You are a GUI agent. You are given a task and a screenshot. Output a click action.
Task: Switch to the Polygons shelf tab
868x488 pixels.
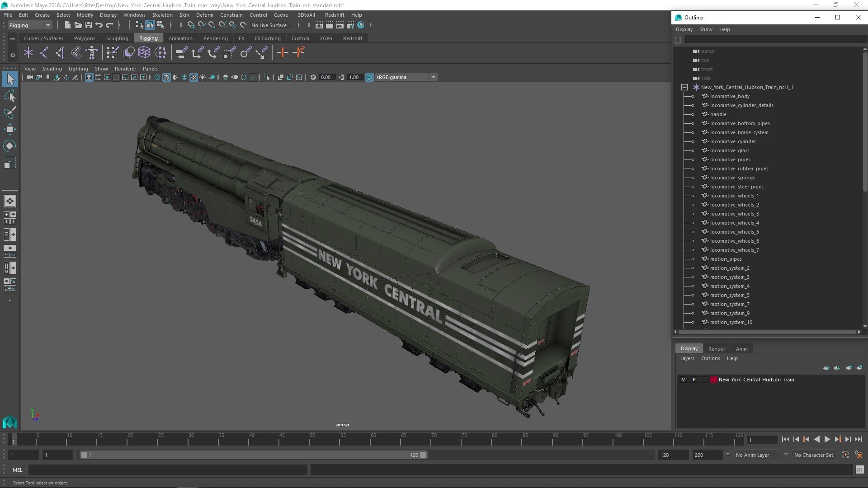pos(85,38)
